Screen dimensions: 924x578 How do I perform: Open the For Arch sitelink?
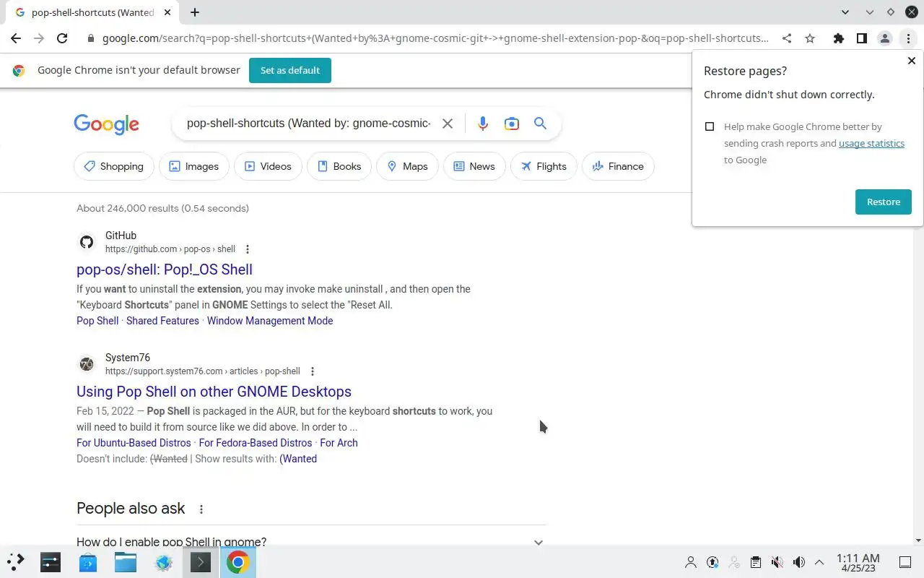coord(339,443)
